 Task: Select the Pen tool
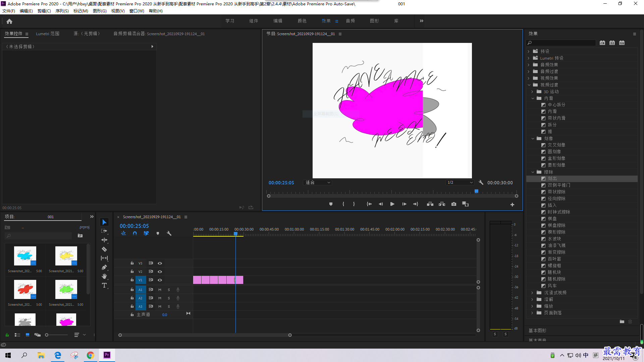[104, 267]
